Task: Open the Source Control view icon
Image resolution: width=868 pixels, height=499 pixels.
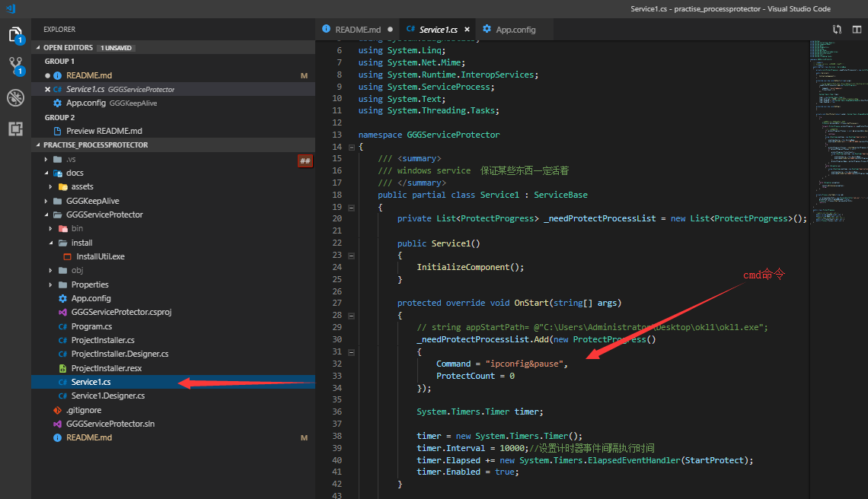Action: point(15,66)
